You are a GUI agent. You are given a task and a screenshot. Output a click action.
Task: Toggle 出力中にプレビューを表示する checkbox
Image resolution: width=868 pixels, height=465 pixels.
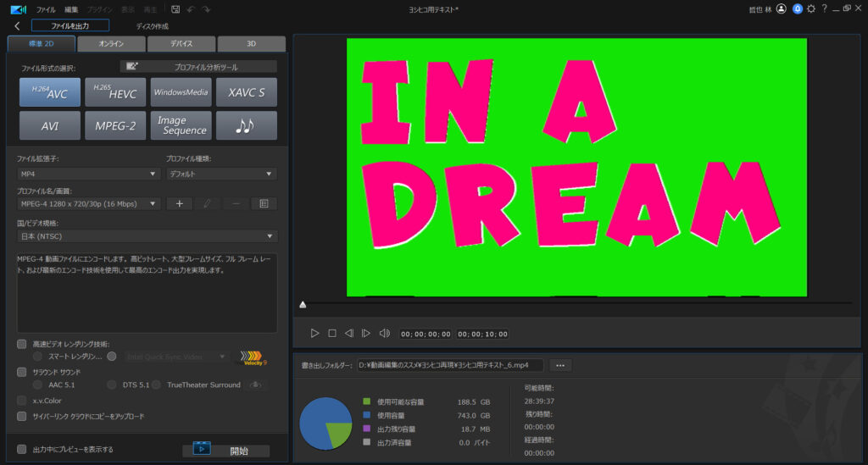[21, 450]
